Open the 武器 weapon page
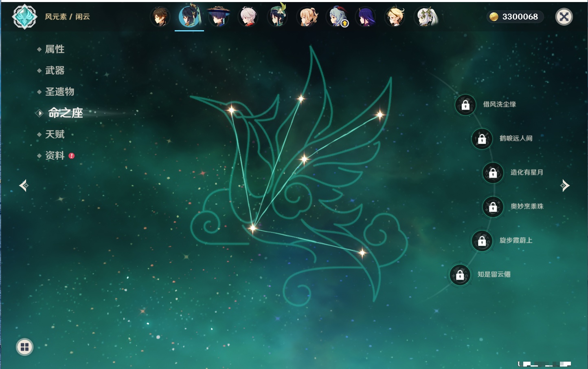Image resolution: width=588 pixels, height=369 pixels. [x=55, y=71]
